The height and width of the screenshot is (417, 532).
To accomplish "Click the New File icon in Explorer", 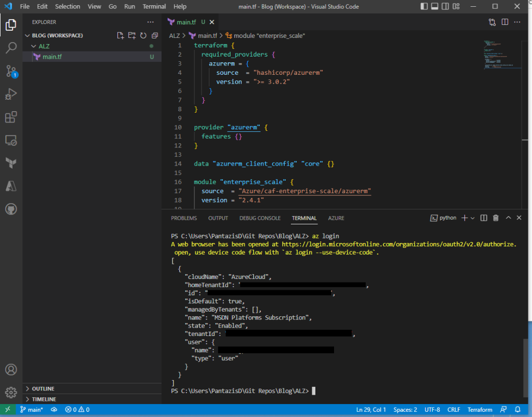I will (121, 35).
